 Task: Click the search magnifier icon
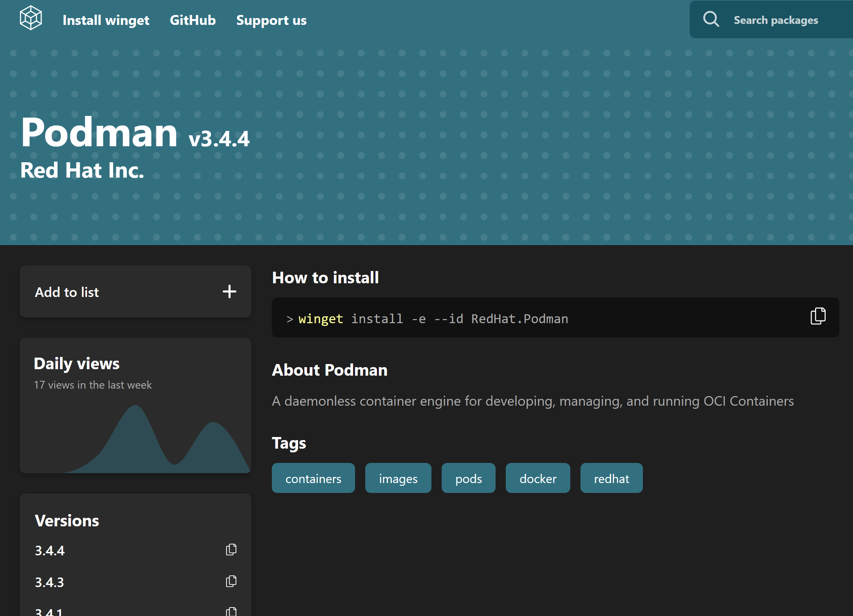(711, 19)
